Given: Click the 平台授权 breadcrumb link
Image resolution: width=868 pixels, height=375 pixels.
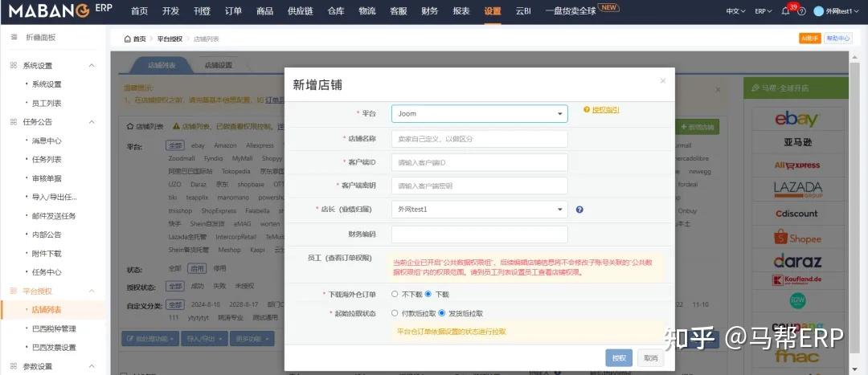Looking at the screenshot, I should 170,39.
